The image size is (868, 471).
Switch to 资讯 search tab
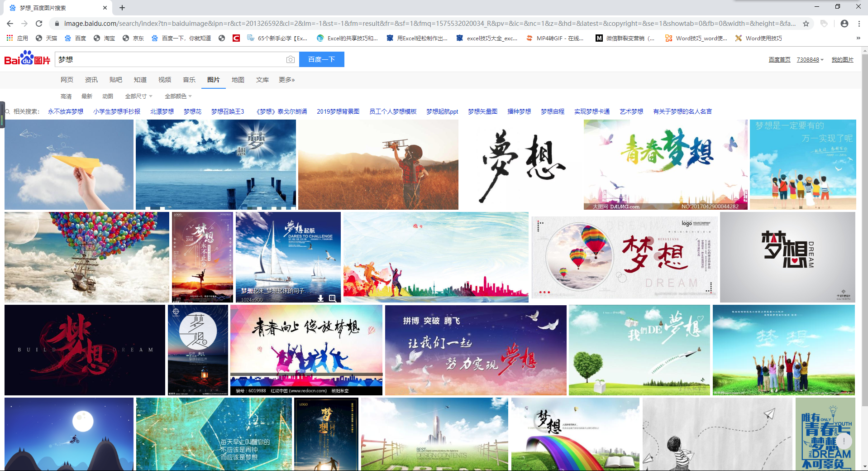pos(91,80)
